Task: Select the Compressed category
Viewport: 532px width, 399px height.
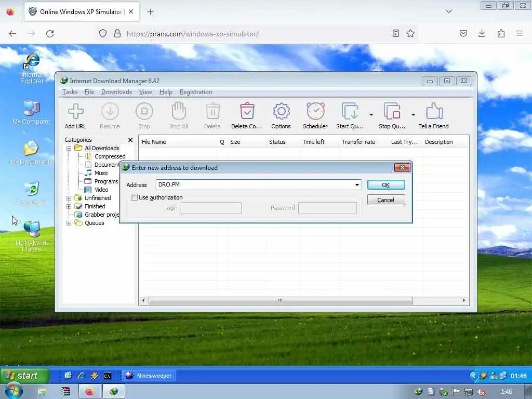Action: pyautogui.click(x=110, y=156)
